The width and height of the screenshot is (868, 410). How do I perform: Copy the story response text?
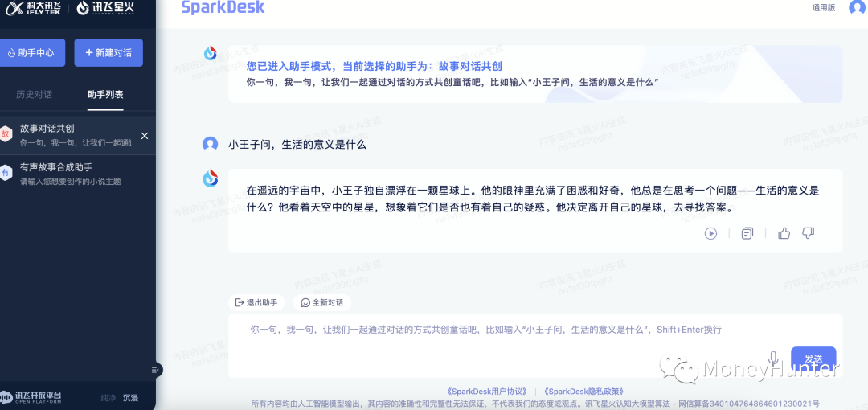[747, 233]
